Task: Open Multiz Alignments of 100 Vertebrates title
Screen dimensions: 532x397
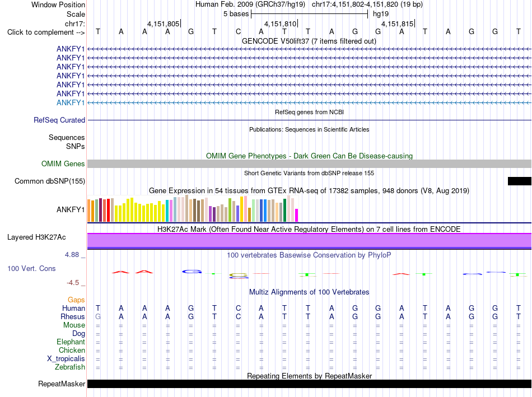Action: point(309,292)
